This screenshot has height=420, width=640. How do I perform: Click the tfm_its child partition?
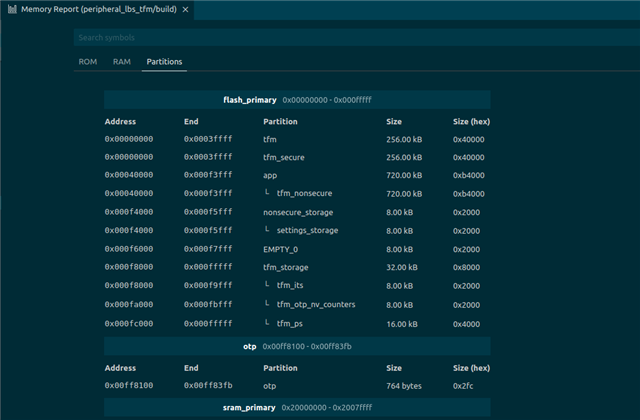(289, 286)
